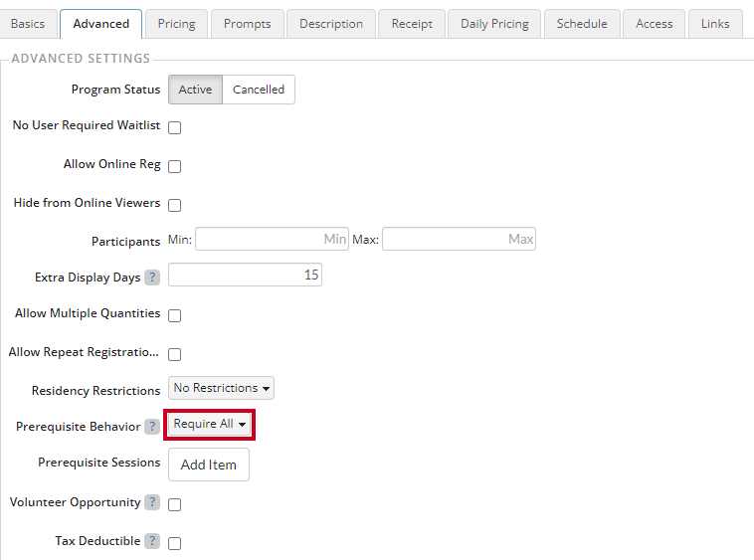The image size is (754, 560).
Task: Open the Daily Pricing tab
Action: point(494,24)
